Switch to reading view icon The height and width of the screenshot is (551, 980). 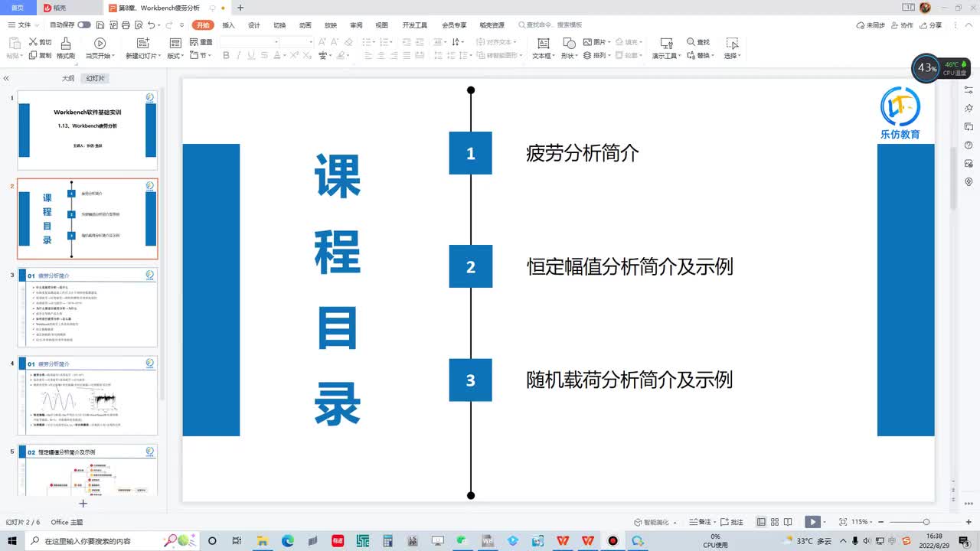[787, 522]
